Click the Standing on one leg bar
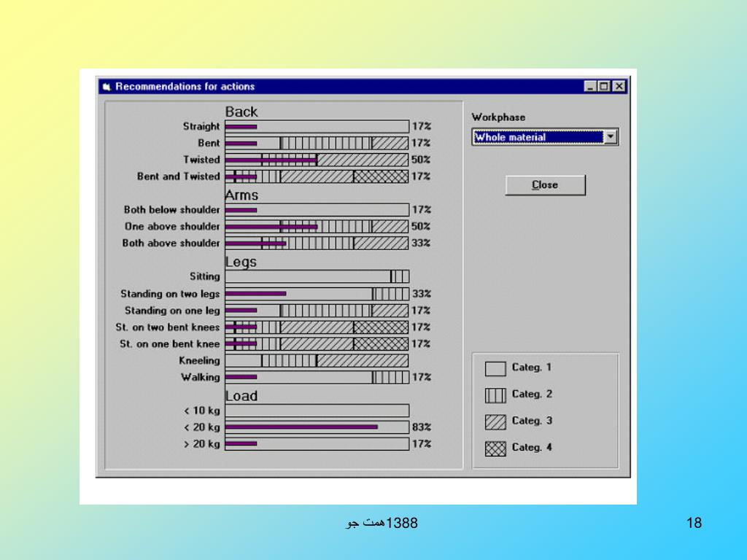Viewport: 747px width, 560px height. click(317, 311)
